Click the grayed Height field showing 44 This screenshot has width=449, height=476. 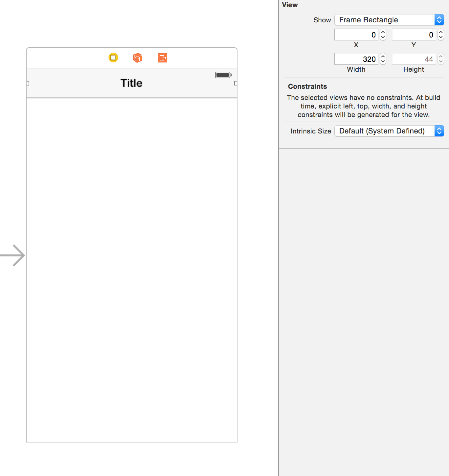[414, 59]
